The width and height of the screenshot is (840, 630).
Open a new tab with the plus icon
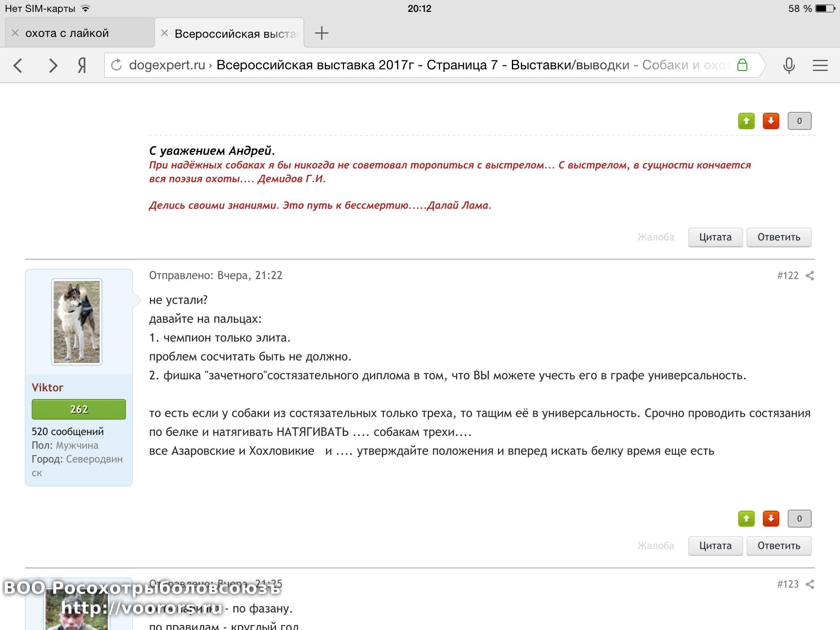click(322, 33)
